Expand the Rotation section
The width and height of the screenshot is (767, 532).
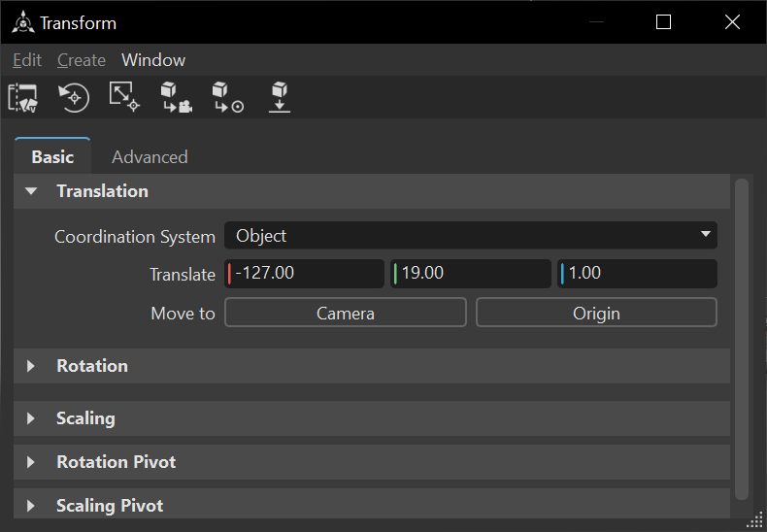(372, 366)
